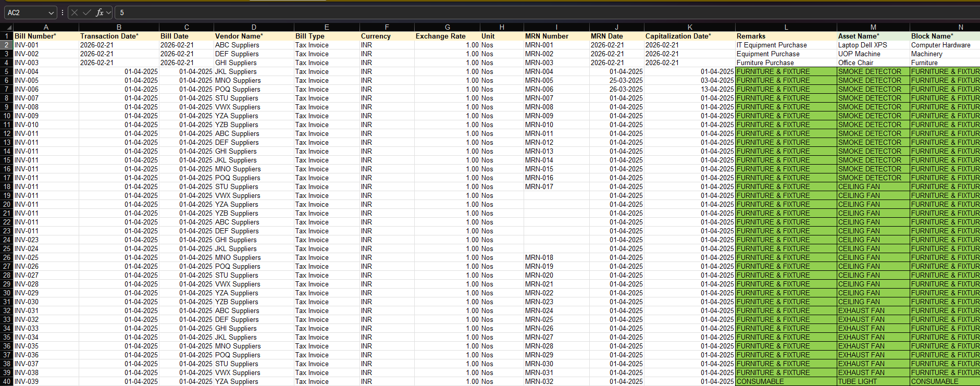Click the 'Transaction Date*' header cell

[x=119, y=36]
